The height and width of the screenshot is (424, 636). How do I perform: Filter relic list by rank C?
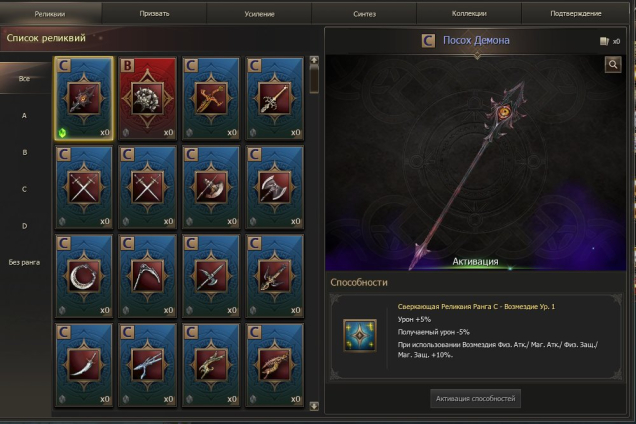pos(24,189)
